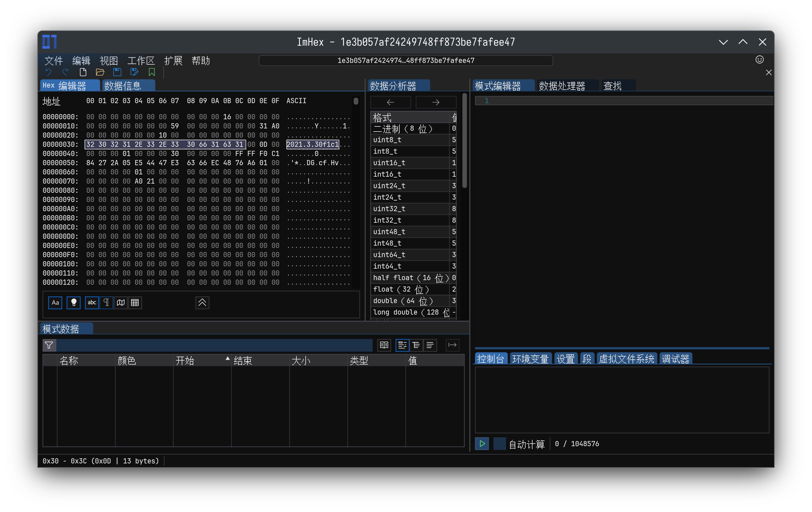Run the pattern with the green play button
Screen dimensions: 812x512
click(482, 444)
